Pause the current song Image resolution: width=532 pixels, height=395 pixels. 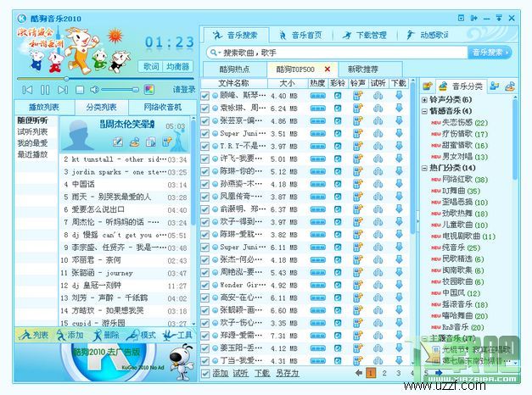[45, 90]
